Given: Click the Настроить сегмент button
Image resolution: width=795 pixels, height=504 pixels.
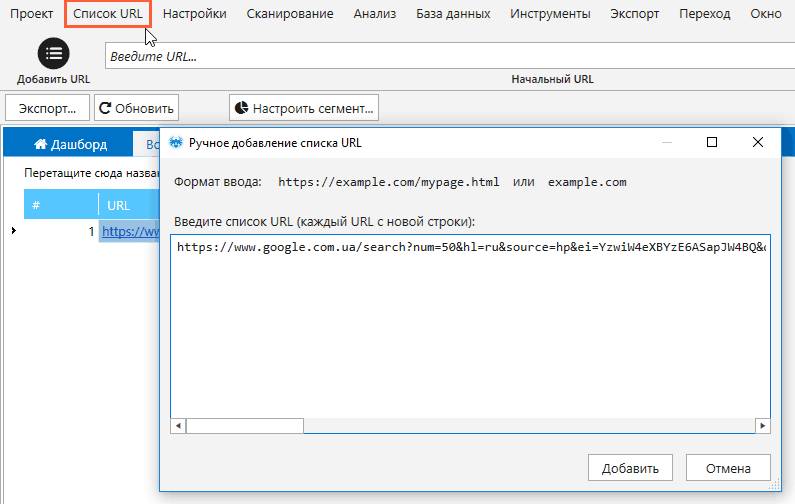Looking at the screenshot, I should (304, 107).
